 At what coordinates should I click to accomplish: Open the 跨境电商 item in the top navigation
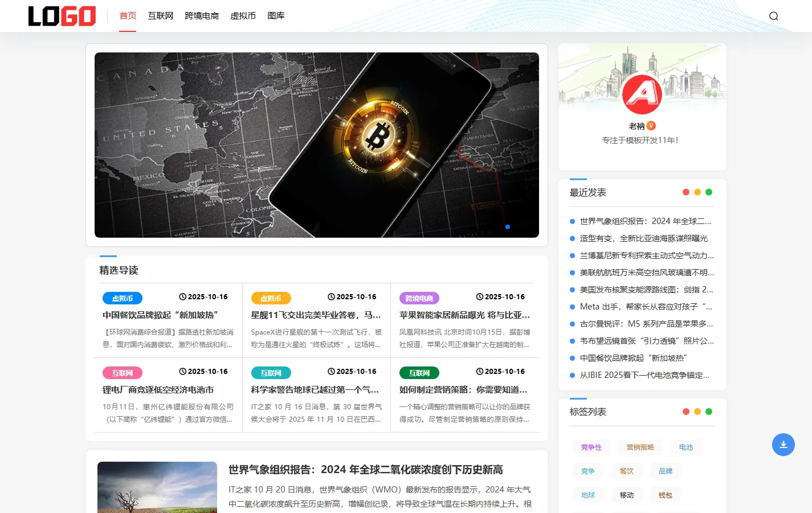pyautogui.click(x=202, y=16)
